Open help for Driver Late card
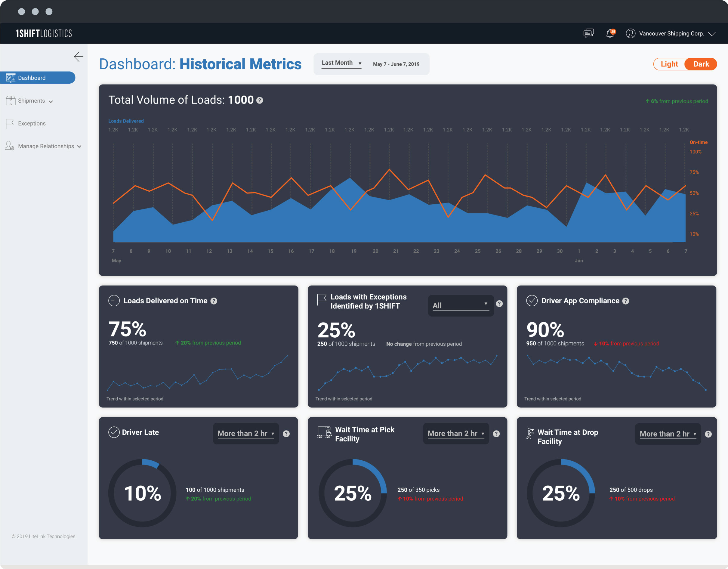 point(286,434)
